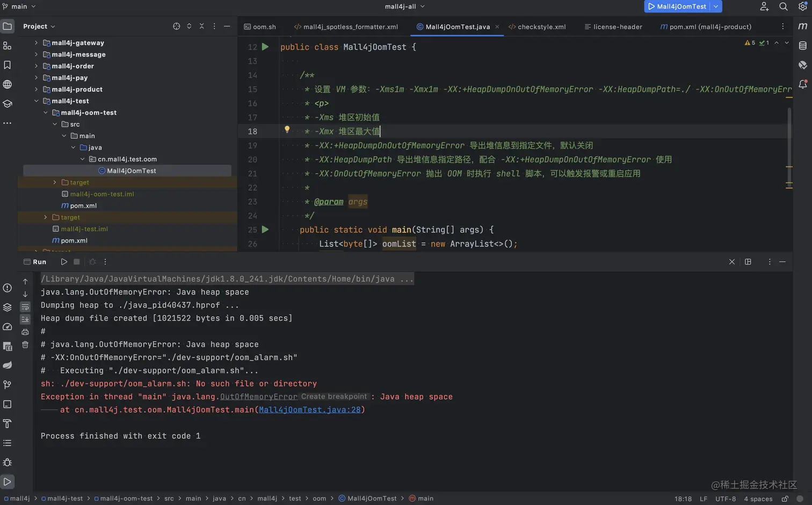Click the gutter run icon beside class Mall4jOomTest
This screenshot has height=505, width=812.
coord(265,47)
